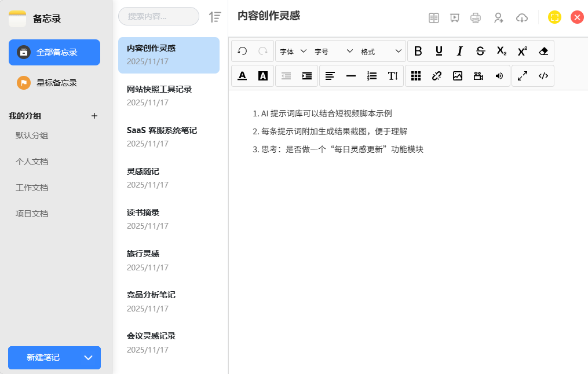Expand the 字号 font size dropdown
Viewport: 588px width, 374px height.
click(x=334, y=52)
